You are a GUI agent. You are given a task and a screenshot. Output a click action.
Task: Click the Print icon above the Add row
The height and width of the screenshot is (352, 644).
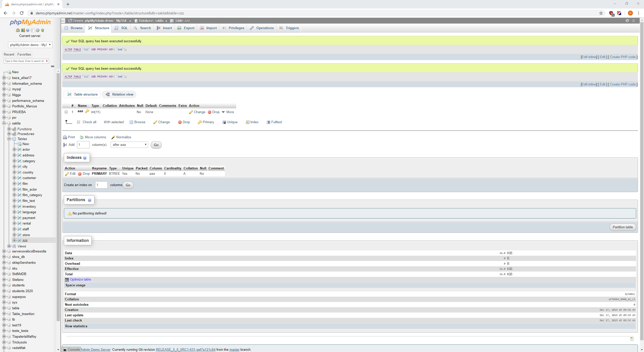pos(65,137)
